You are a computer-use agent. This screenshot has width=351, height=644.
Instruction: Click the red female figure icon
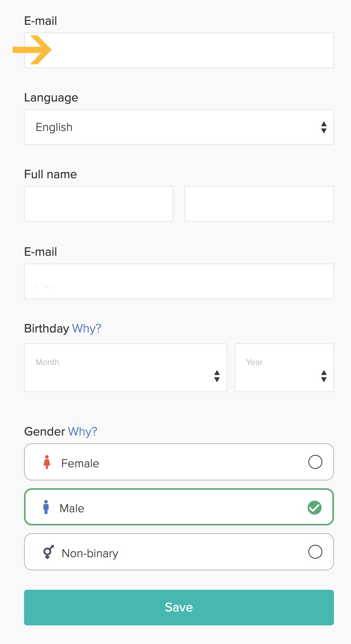[47, 462]
